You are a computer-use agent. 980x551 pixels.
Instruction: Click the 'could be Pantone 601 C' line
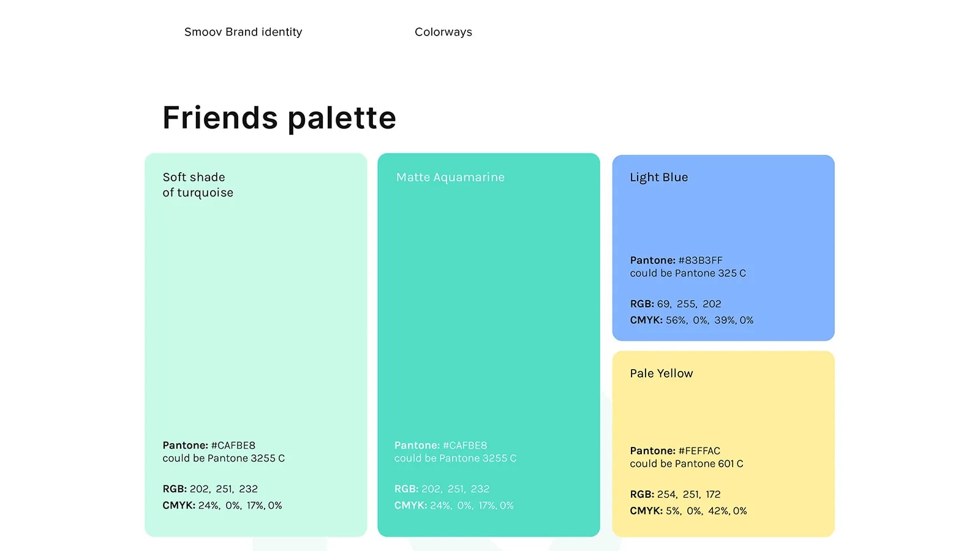[x=687, y=463]
